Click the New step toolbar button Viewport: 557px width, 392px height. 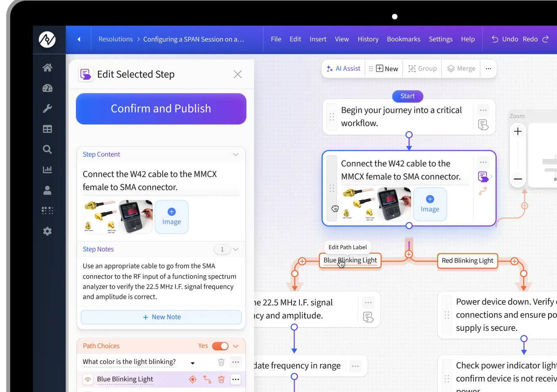click(x=387, y=69)
